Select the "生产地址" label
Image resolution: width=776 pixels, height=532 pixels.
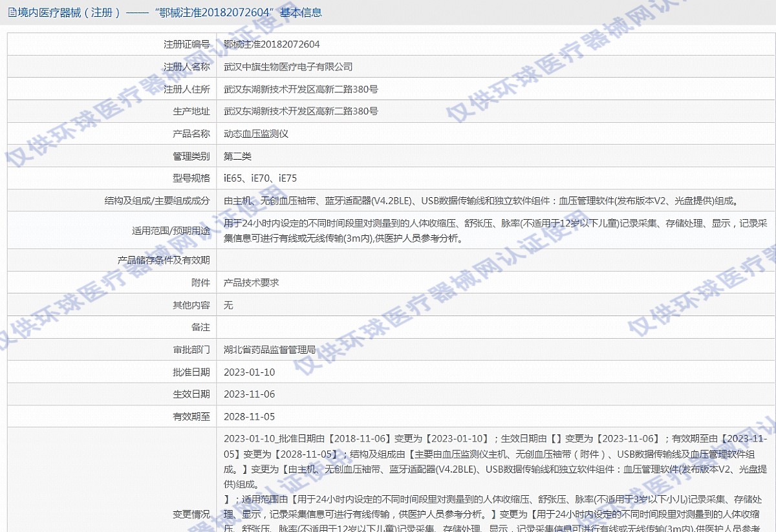(x=191, y=111)
